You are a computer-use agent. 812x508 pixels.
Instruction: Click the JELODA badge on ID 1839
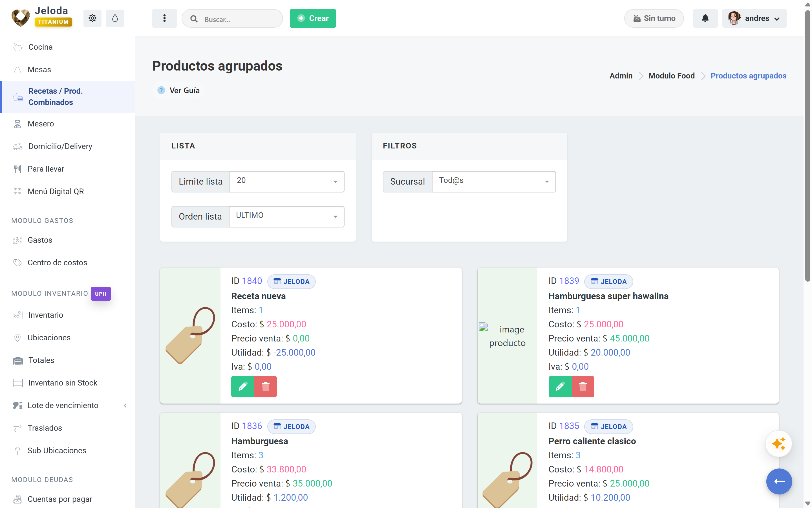(608, 282)
